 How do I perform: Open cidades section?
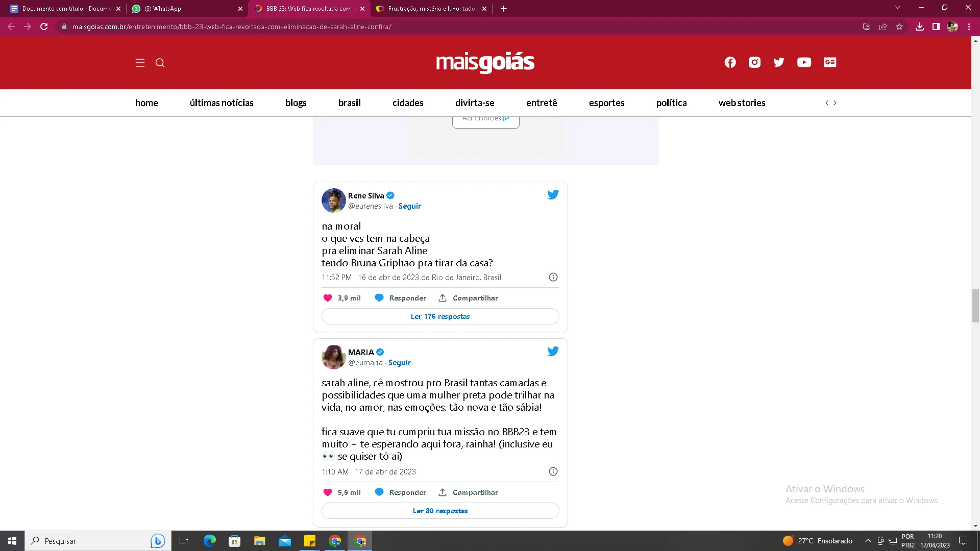click(408, 103)
